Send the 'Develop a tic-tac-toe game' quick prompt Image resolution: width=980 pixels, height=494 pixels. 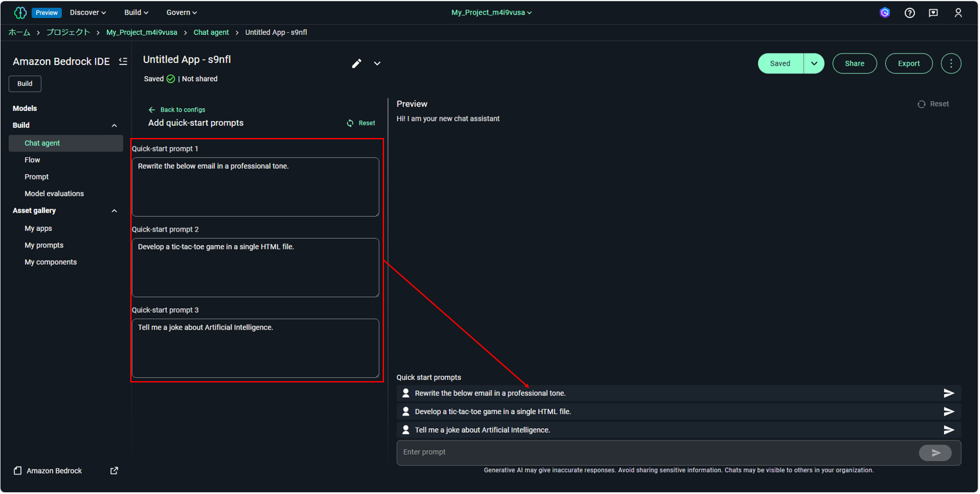click(x=948, y=411)
